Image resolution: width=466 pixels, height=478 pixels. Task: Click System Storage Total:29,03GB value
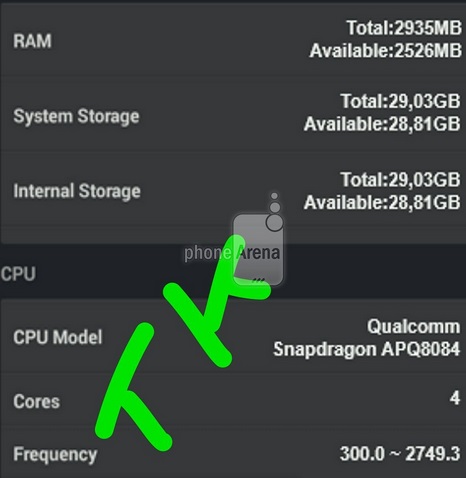pyautogui.click(x=400, y=101)
